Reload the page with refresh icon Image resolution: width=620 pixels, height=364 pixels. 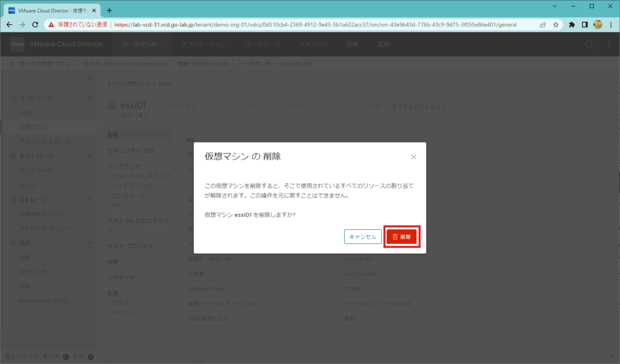35,24
